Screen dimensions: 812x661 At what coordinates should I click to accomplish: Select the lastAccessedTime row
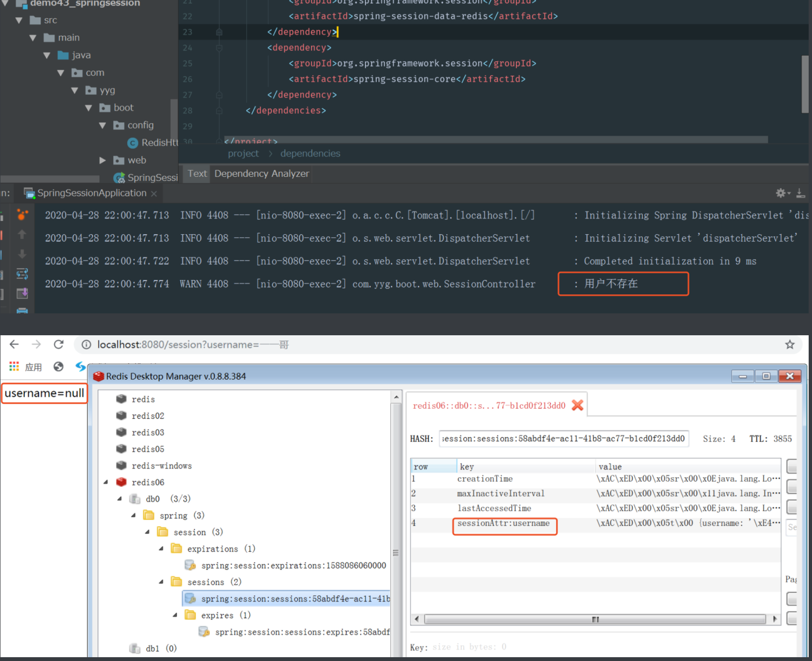click(x=596, y=509)
